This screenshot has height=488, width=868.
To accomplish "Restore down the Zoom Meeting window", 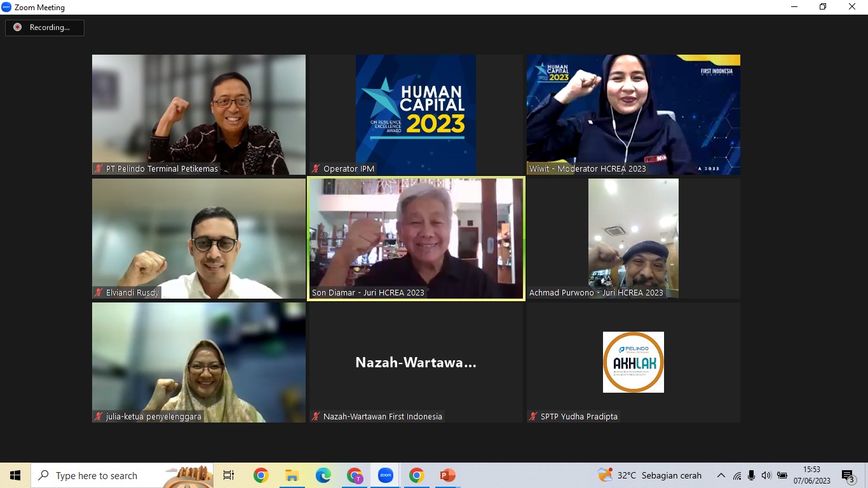I will tap(823, 7).
